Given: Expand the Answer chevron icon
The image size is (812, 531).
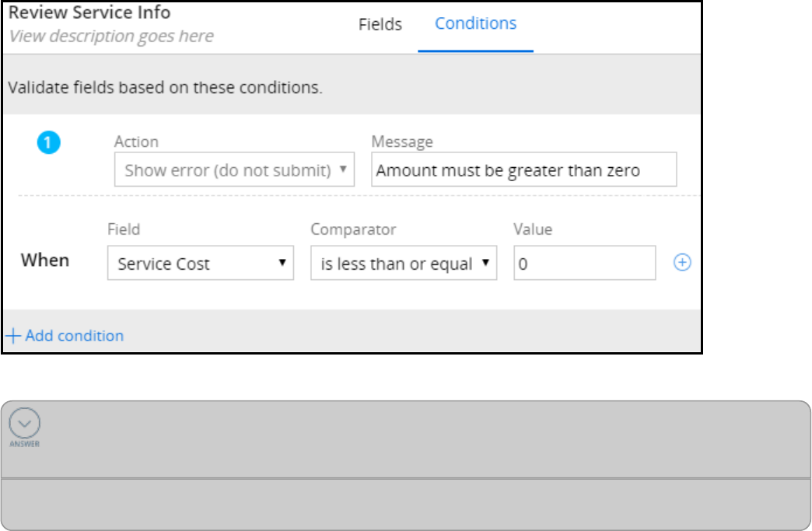Looking at the screenshot, I should (24, 422).
